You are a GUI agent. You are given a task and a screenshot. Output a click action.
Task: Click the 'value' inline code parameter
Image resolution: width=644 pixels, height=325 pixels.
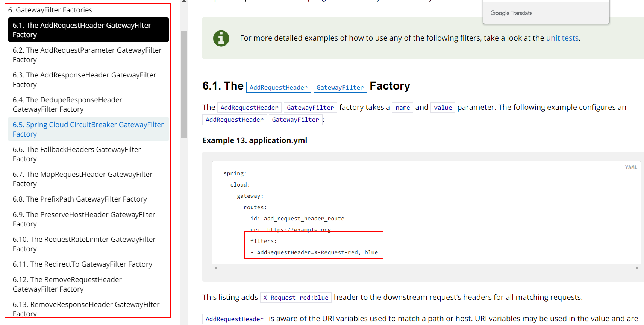point(443,108)
